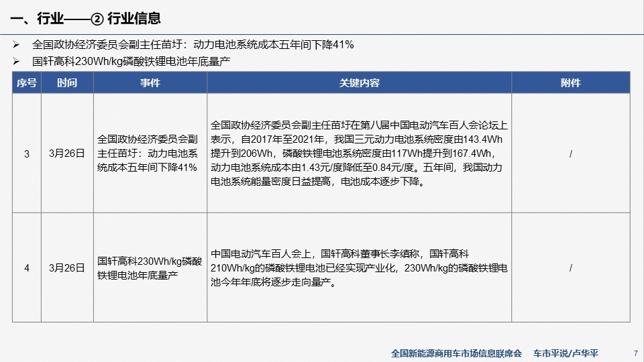
Task: Select the 3月26日 date in row 4
Action: [67, 268]
